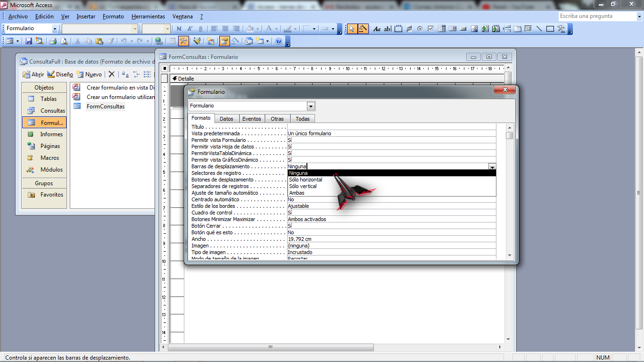Toggle Underline (S) formatting button
The image size is (644, 362).
(x=200, y=29)
